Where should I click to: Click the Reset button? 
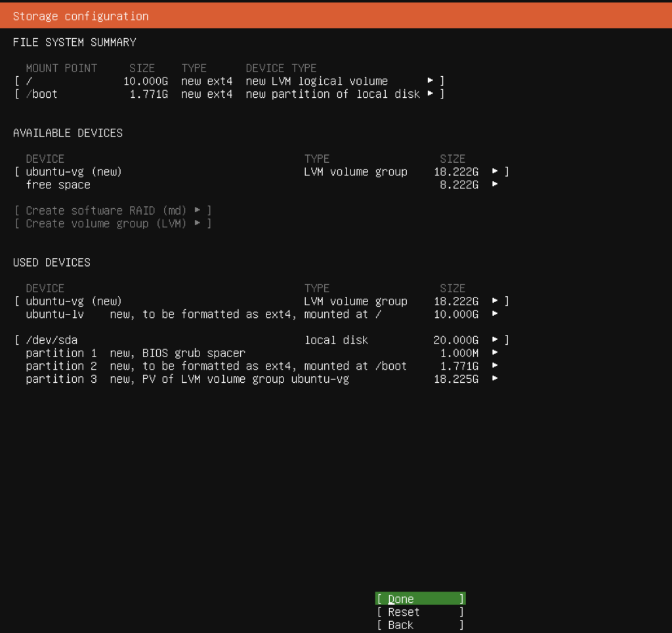tap(420, 612)
